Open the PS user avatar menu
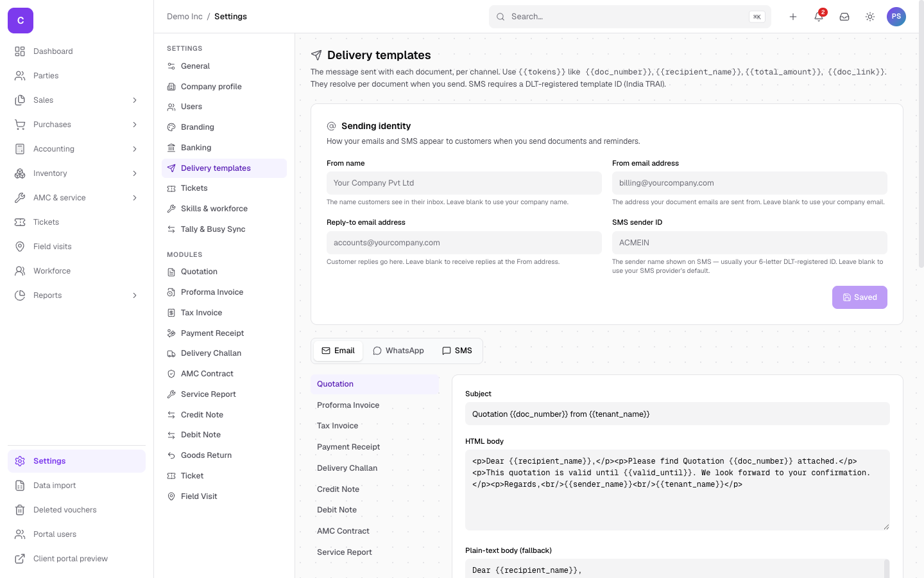This screenshot has height=578, width=924. (x=896, y=17)
